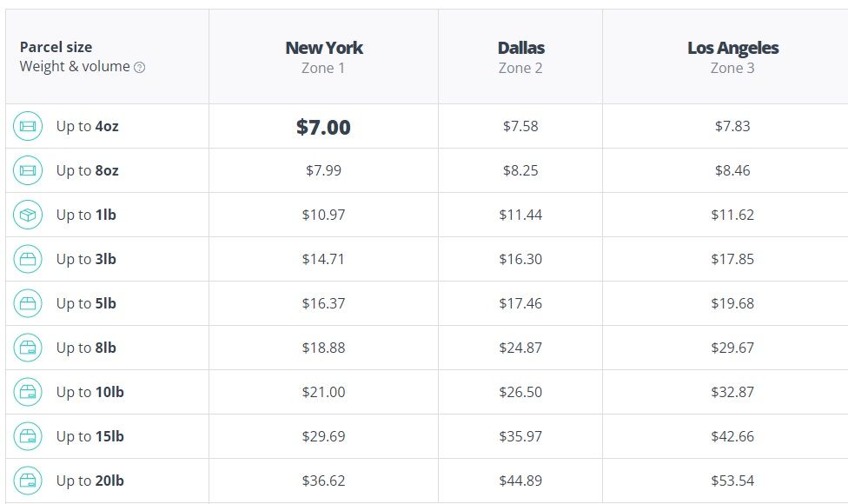Select the $53.54 Los Angeles 20lb price

tap(732, 481)
